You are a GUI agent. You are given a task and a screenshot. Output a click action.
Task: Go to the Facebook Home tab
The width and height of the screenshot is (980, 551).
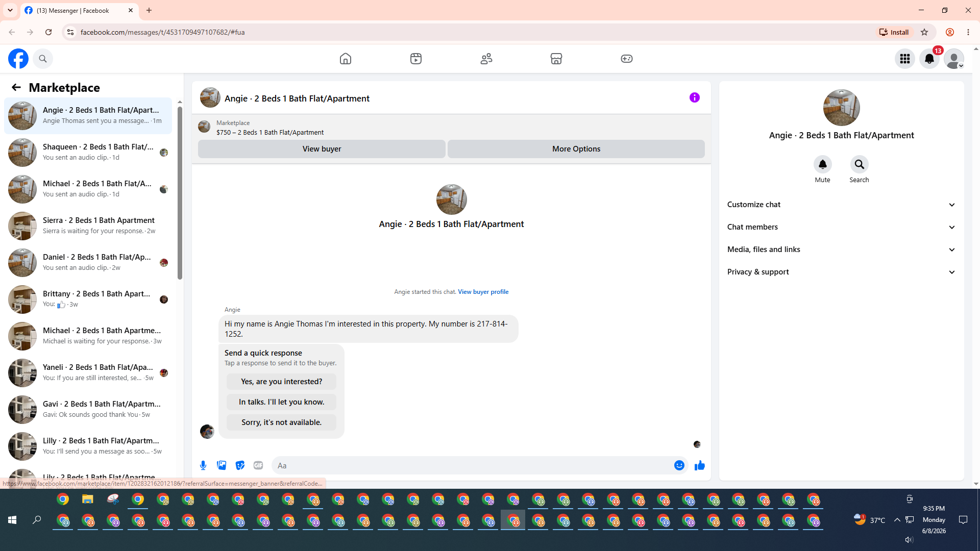[x=346, y=59]
